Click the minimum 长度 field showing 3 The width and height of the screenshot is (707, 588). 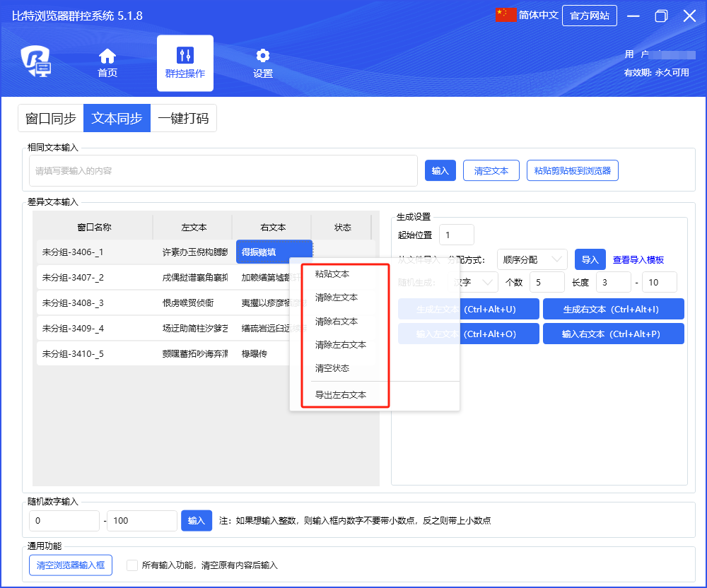coord(614,282)
